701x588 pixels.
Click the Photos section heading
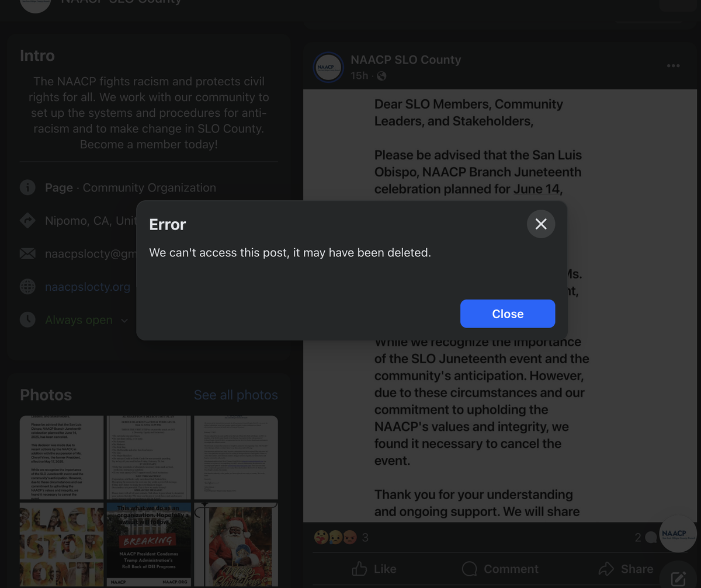click(46, 395)
